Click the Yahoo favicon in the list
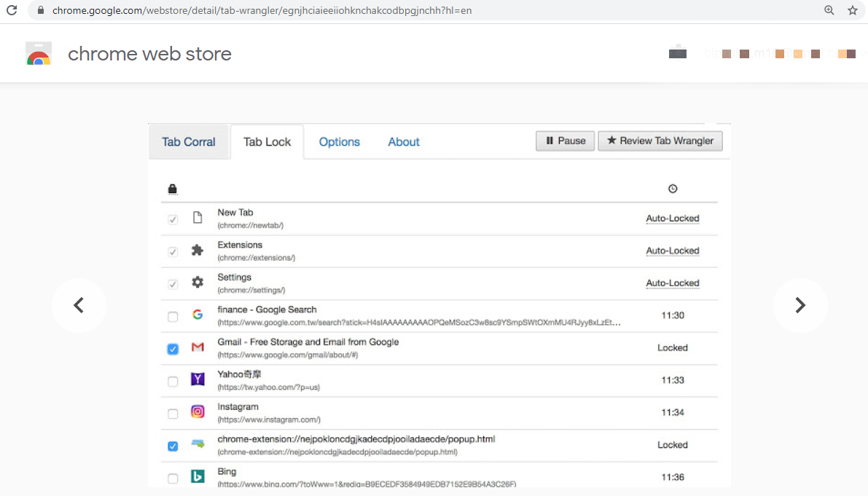Viewport: 868px width, 496px height. (198, 379)
